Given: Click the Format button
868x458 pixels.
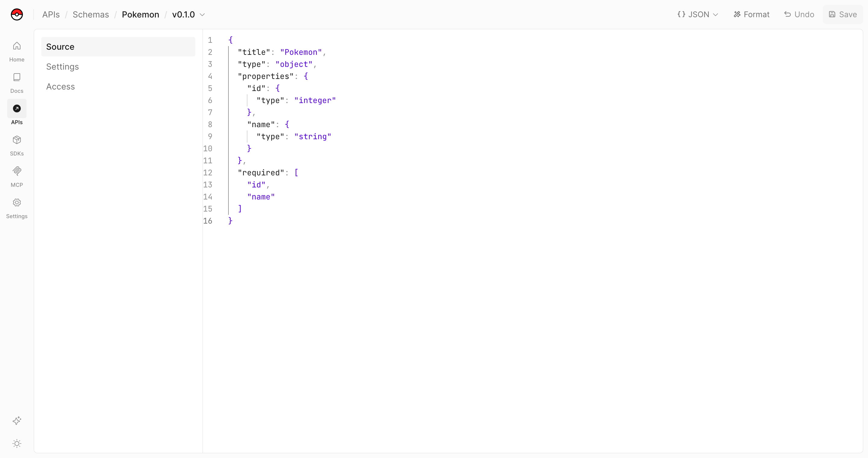Looking at the screenshot, I should pyautogui.click(x=752, y=14).
